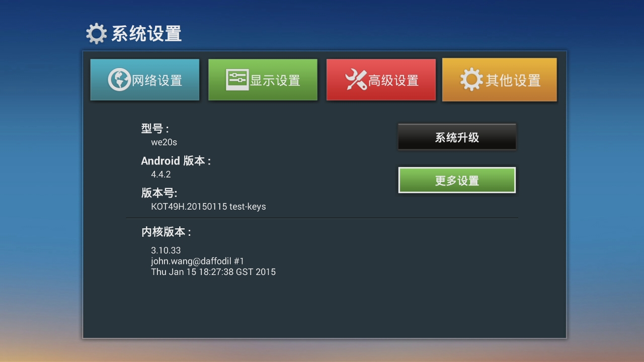Click the sliders icon on 显示设置 tile
The width and height of the screenshot is (644, 362).
(237, 79)
